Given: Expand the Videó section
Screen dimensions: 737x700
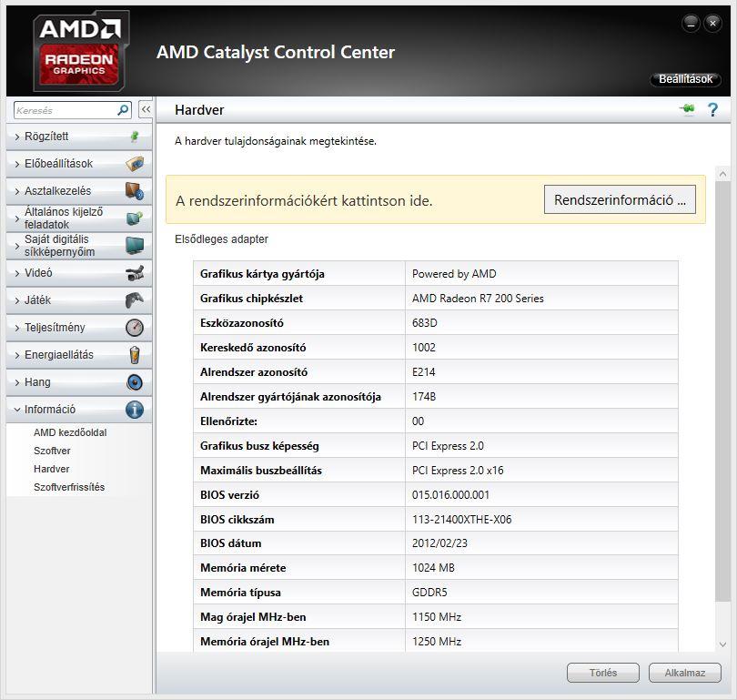Looking at the screenshot, I should 79,273.
